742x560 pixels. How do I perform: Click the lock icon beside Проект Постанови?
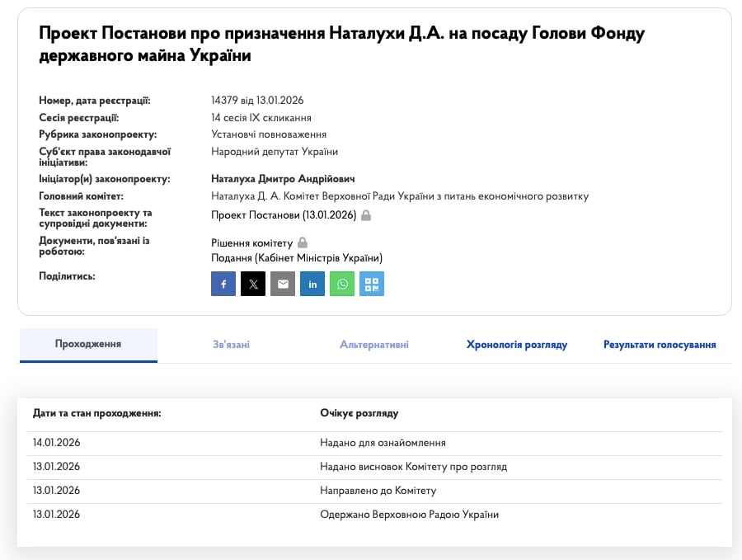(366, 214)
